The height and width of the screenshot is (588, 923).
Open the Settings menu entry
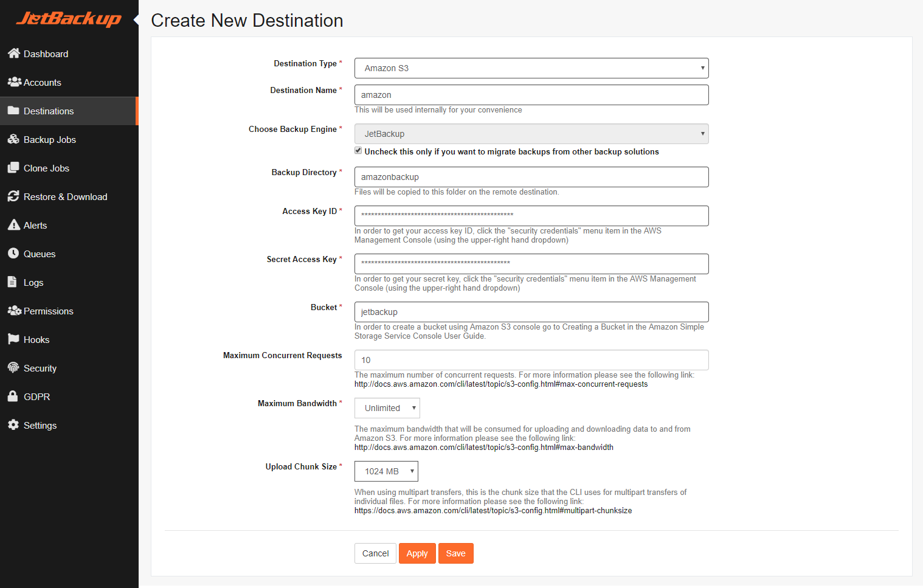[69, 425]
